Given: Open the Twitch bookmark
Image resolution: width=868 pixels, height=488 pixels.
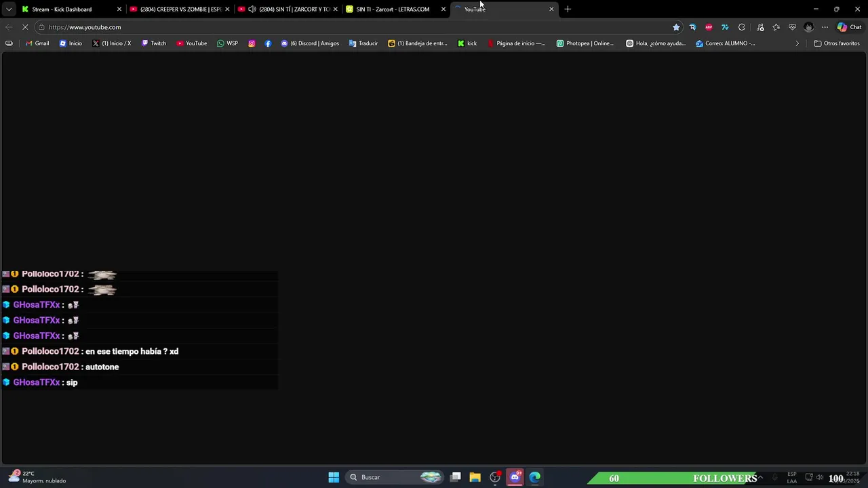Looking at the screenshot, I should point(153,43).
